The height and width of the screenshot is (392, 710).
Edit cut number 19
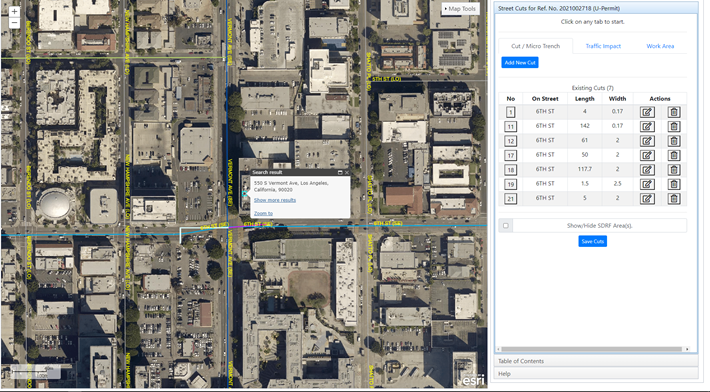coord(647,184)
